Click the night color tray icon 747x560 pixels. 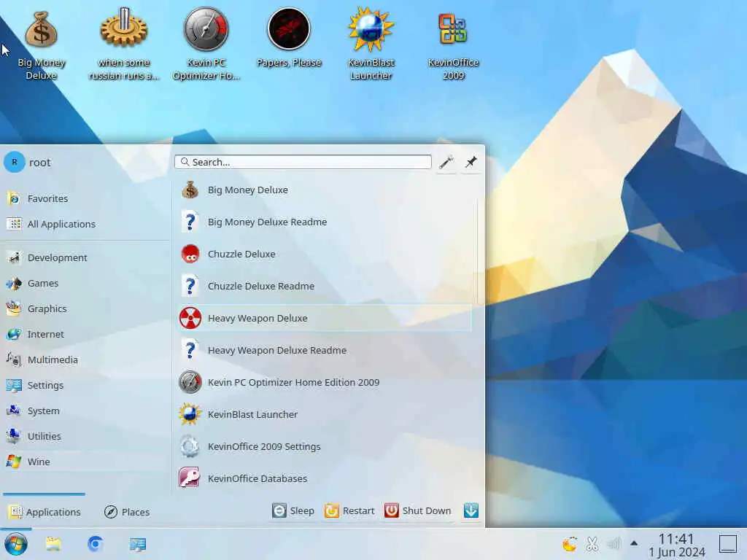pos(569,544)
